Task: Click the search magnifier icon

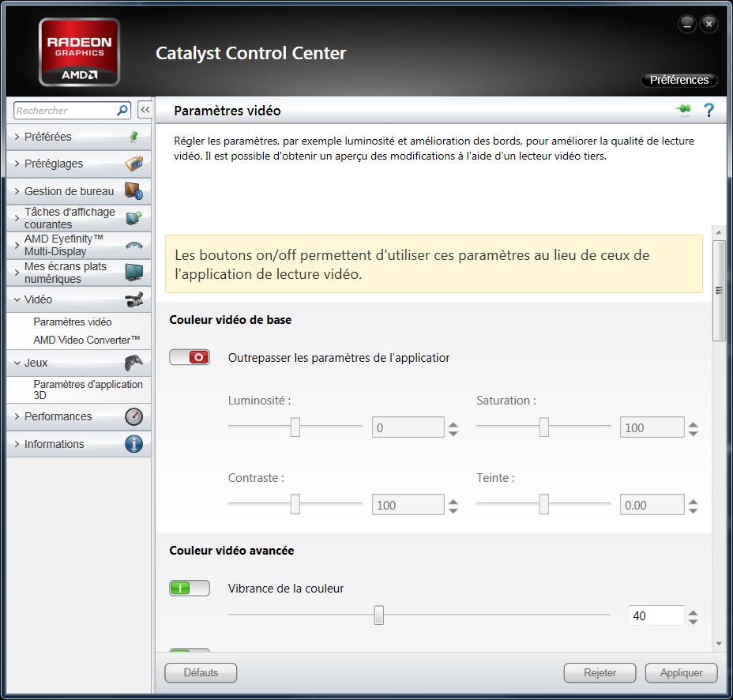Action: [x=122, y=111]
